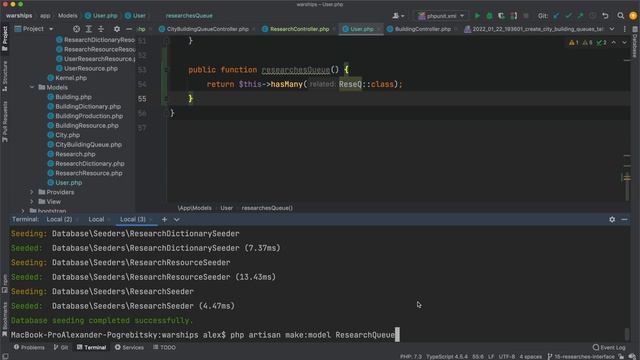This screenshot has height=360, width=640.
Task: Open Event Log
Action: pyautogui.click(x=609, y=347)
